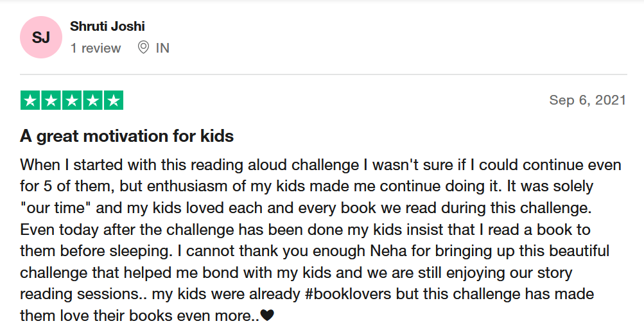644x328 pixels.
Task: Open review titled "A great motivation for kids"
Action: point(127,136)
